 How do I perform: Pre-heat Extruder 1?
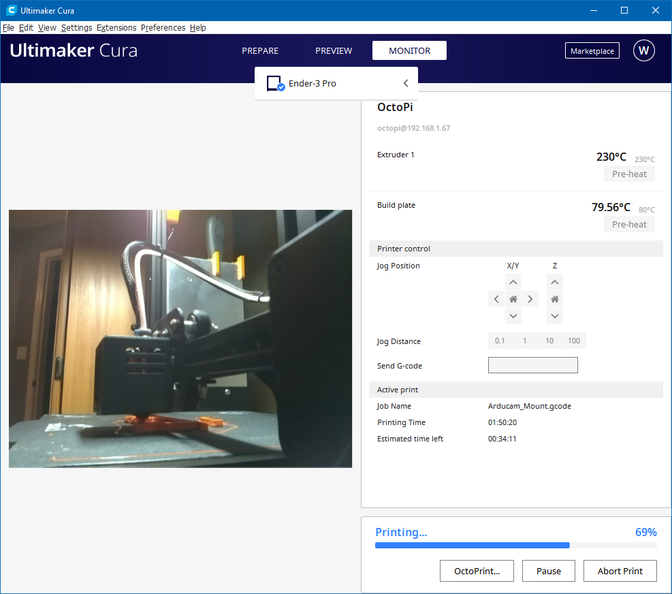point(629,174)
